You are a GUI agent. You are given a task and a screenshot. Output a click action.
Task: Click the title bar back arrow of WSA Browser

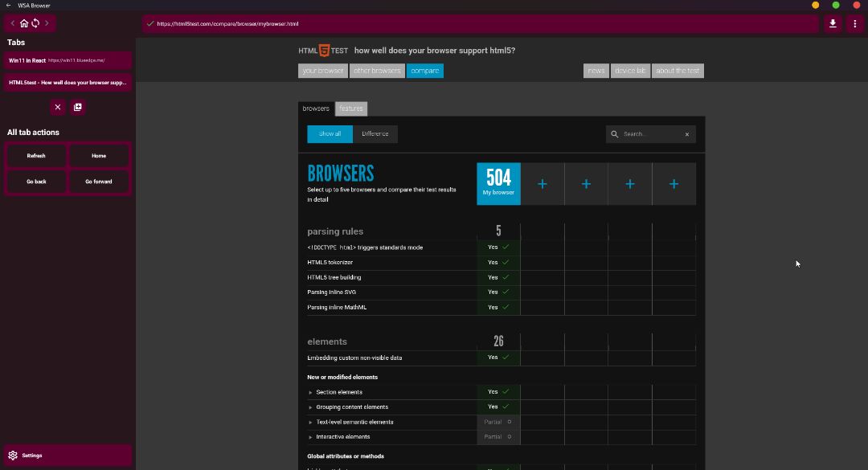click(x=8, y=6)
